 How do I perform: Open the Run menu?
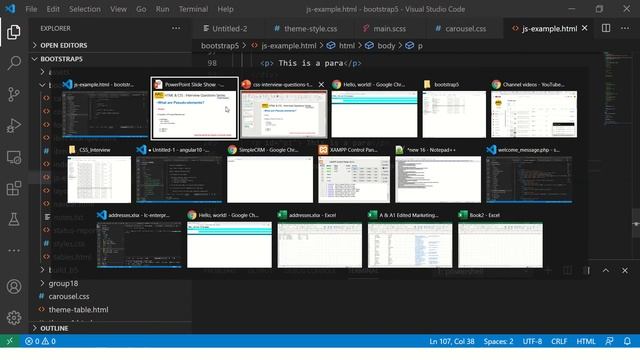[162, 9]
